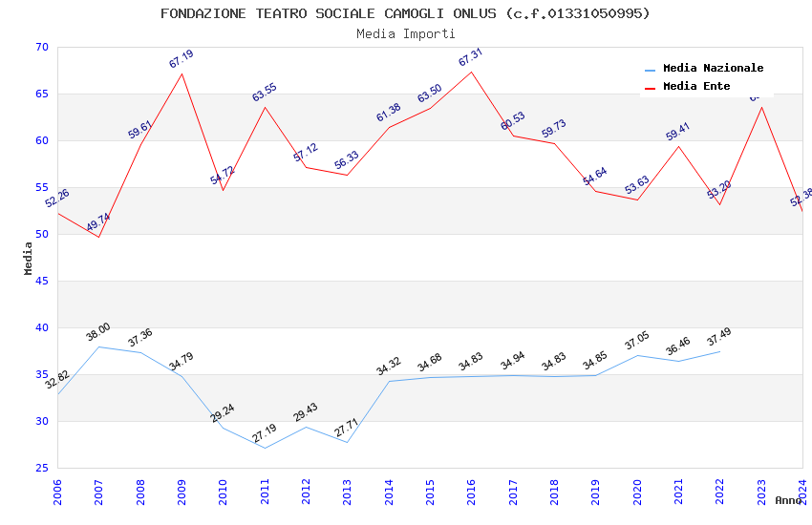The image size is (812, 525).
Task: Click the 2009 year axis label
Action: tap(182, 492)
